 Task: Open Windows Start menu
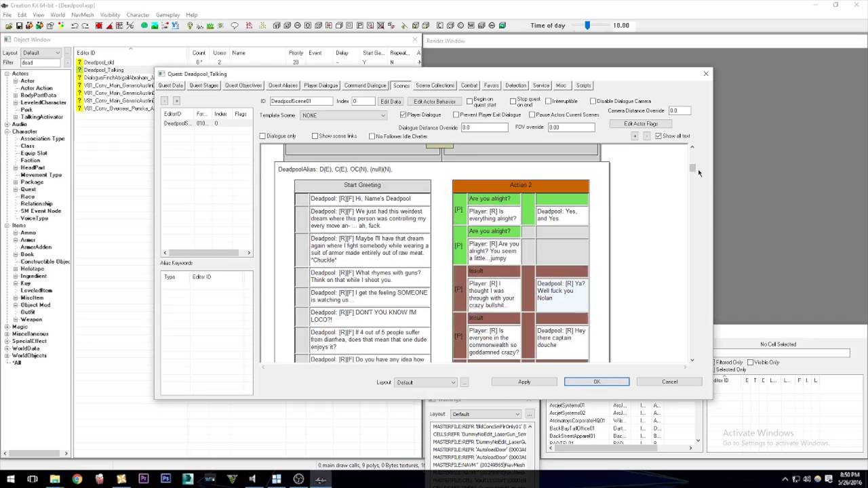10,479
